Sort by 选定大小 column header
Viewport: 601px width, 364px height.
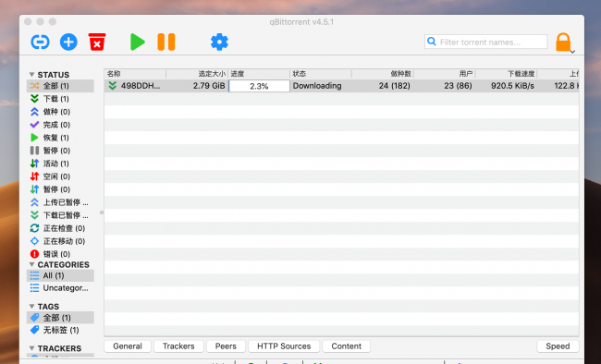(x=197, y=74)
